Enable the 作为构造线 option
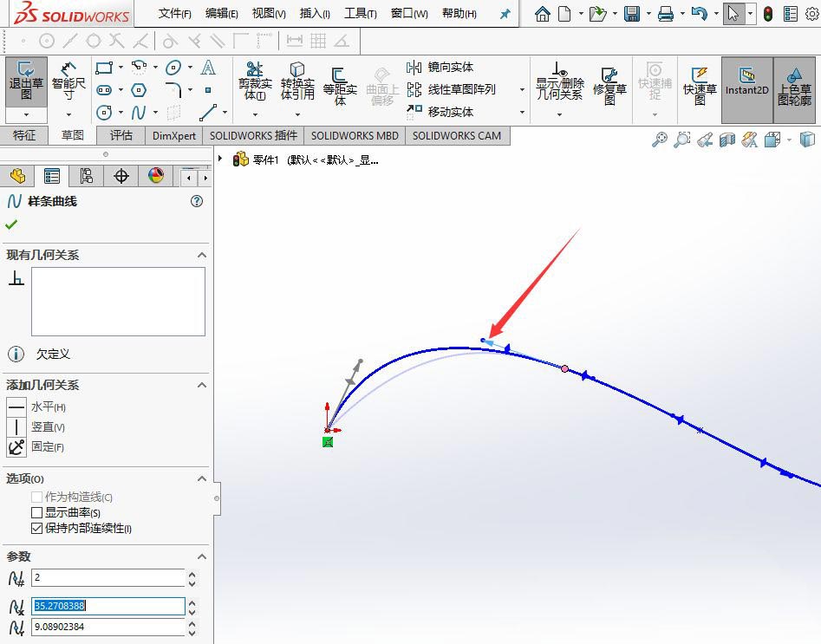Viewport: 821px width, 644px height. [37, 497]
